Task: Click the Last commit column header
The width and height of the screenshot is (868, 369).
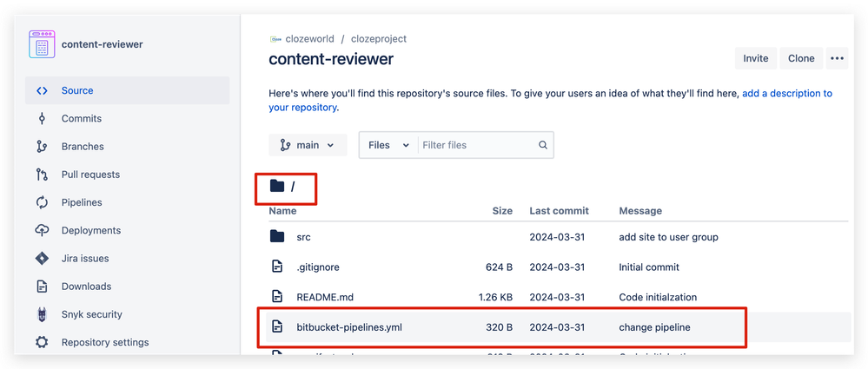Action: 559,211
